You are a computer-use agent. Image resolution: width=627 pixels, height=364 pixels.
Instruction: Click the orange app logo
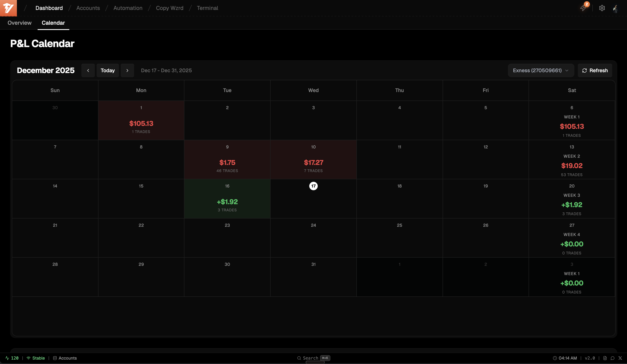(x=8, y=8)
